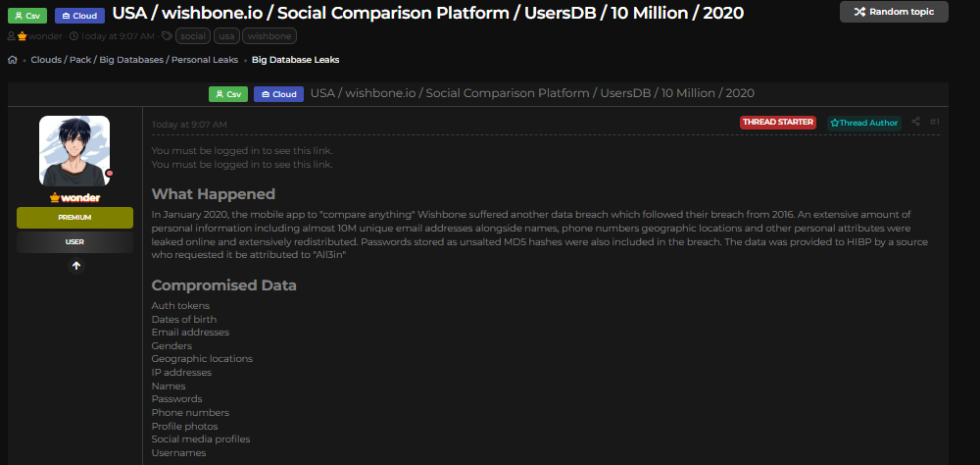Click the crown icon next to wonder under title
Viewport: 980px width, 465px height.
(x=22, y=36)
